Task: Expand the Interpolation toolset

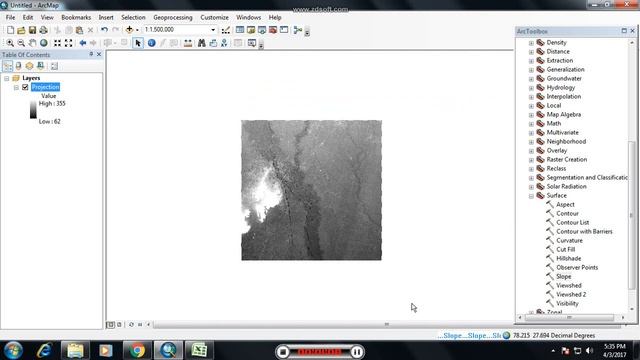Action: point(531,97)
